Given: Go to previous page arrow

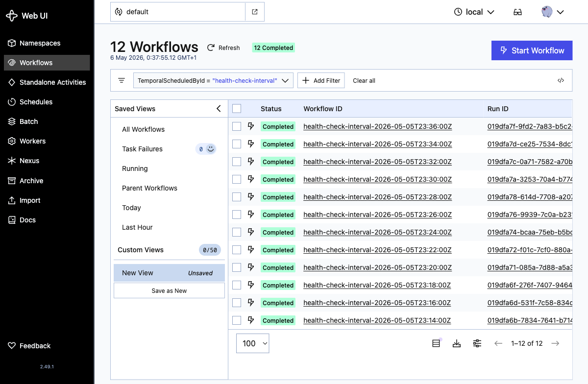Looking at the screenshot, I should 498,343.
